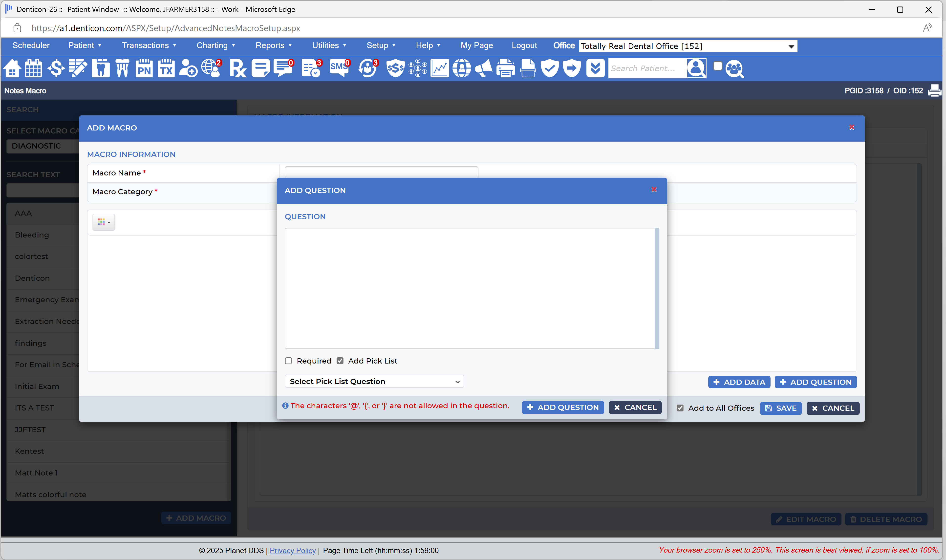Click the add patient icon
Image resolution: width=946 pixels, height=560 pixels.
click(188, 68)
